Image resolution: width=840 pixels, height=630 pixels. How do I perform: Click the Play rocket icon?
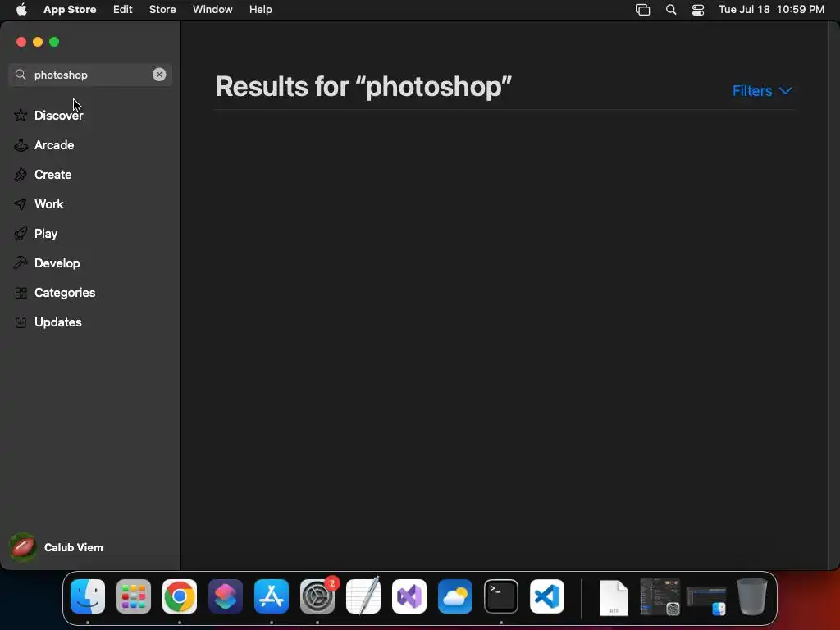coord(21,234)
